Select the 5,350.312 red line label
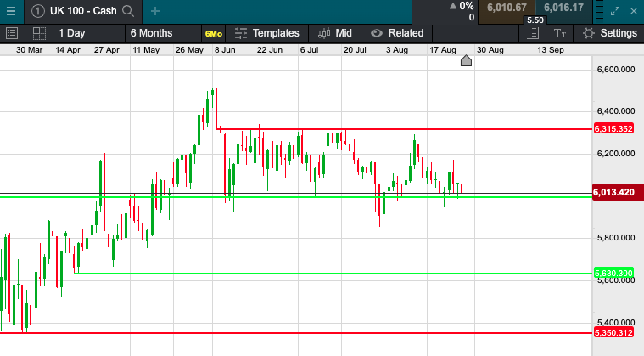The height and width of the screenshot is (356, 644). [x=613, y=332]
